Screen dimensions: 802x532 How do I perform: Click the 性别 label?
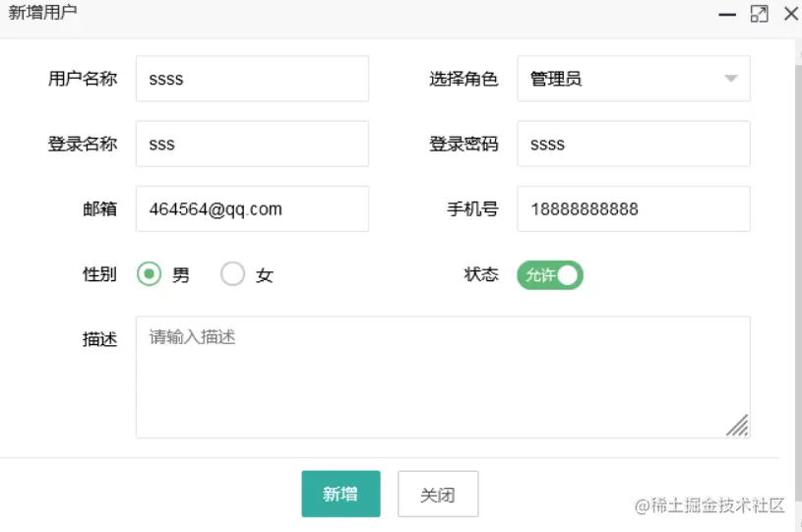pos(99,274)
